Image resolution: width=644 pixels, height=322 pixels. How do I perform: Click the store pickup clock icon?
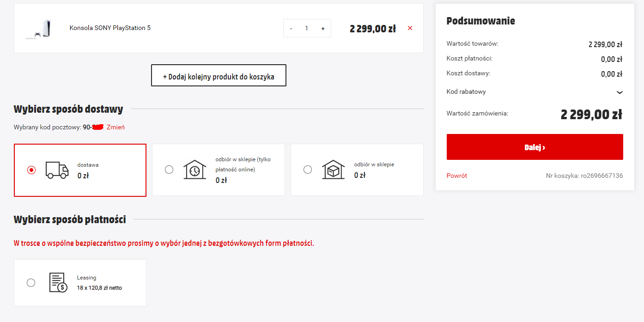[x=195, y=170]
